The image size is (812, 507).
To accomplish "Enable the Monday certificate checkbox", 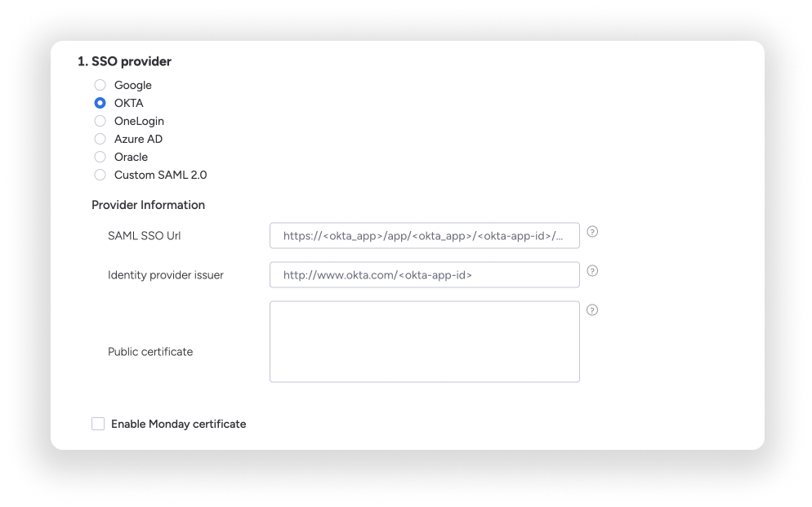I will 98,424.
